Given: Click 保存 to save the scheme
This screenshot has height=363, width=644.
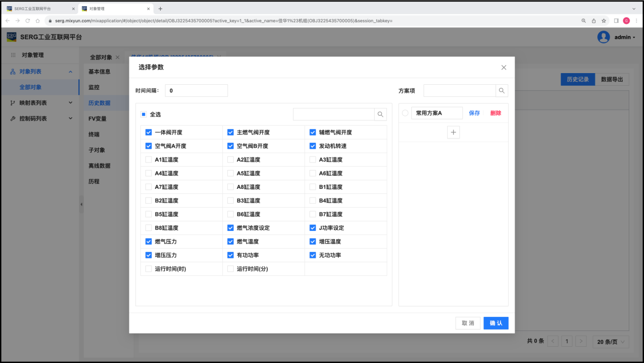Looking at the screenshot, I should (474, 113).
